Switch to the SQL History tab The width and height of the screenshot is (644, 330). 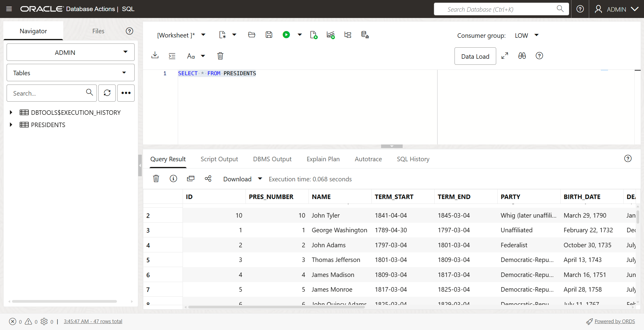[413, 159]
